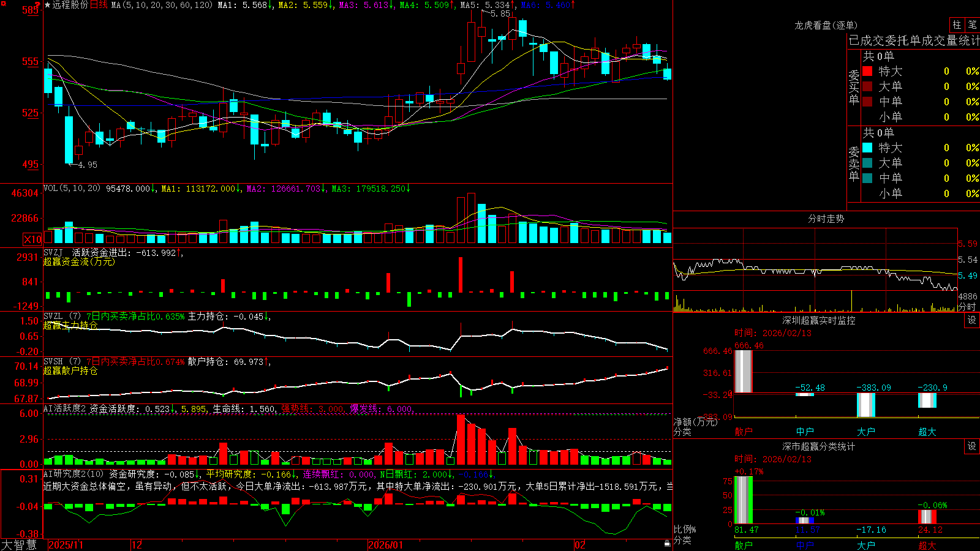The width and height of the screenshot is (980, 551).
Task: Click the 远程股份 stock name
Action: 70,5
